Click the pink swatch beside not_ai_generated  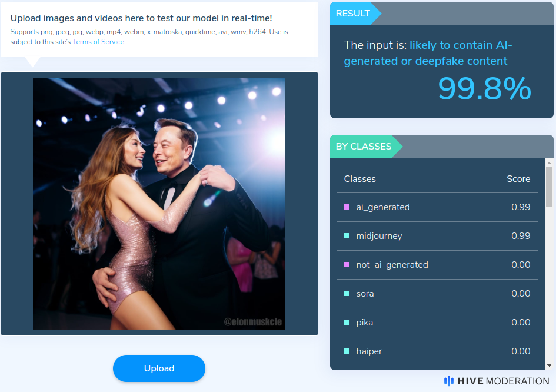347,264
